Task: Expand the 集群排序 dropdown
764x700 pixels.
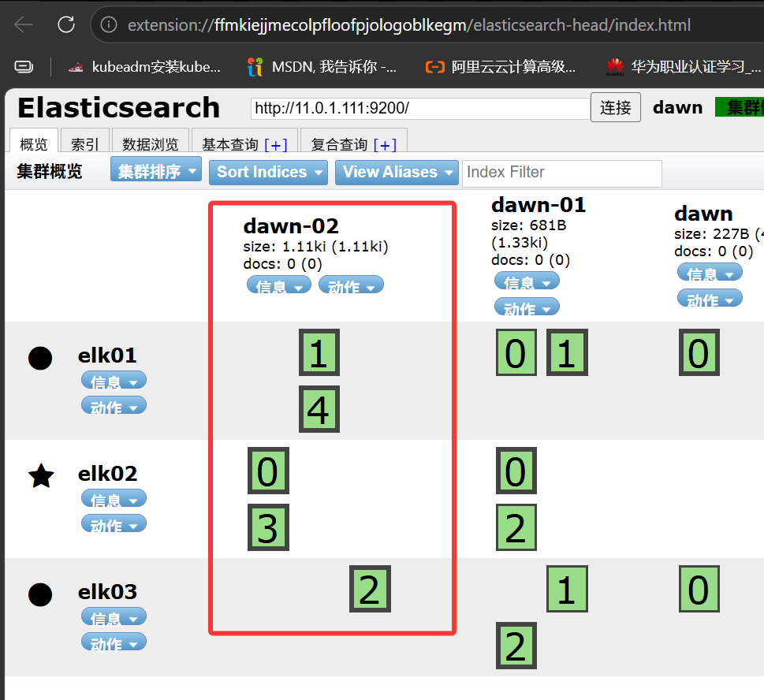Action: point(156,169)
